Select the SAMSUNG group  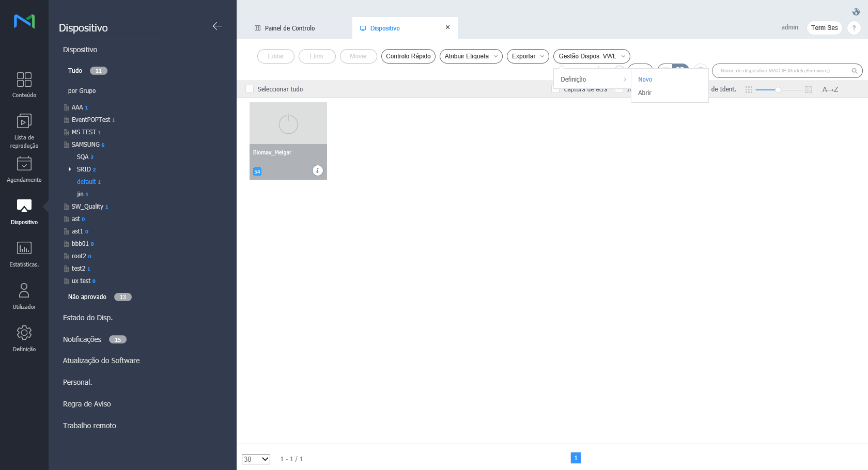tap(85, 145)
